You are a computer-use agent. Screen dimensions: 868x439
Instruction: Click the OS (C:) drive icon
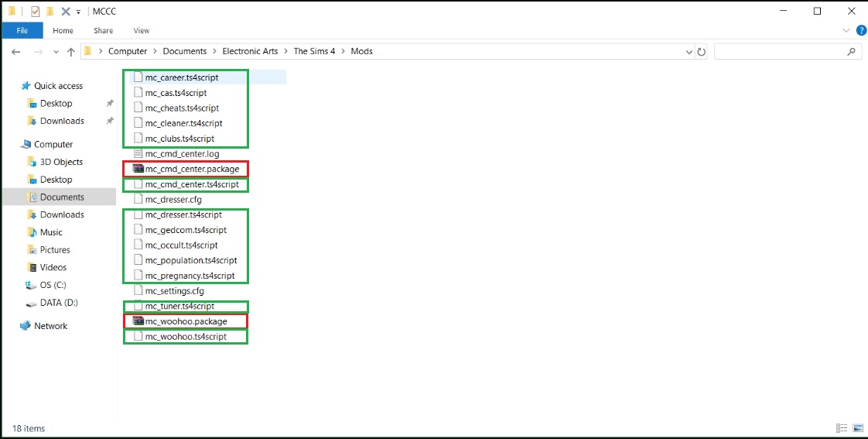click(31, 285)
